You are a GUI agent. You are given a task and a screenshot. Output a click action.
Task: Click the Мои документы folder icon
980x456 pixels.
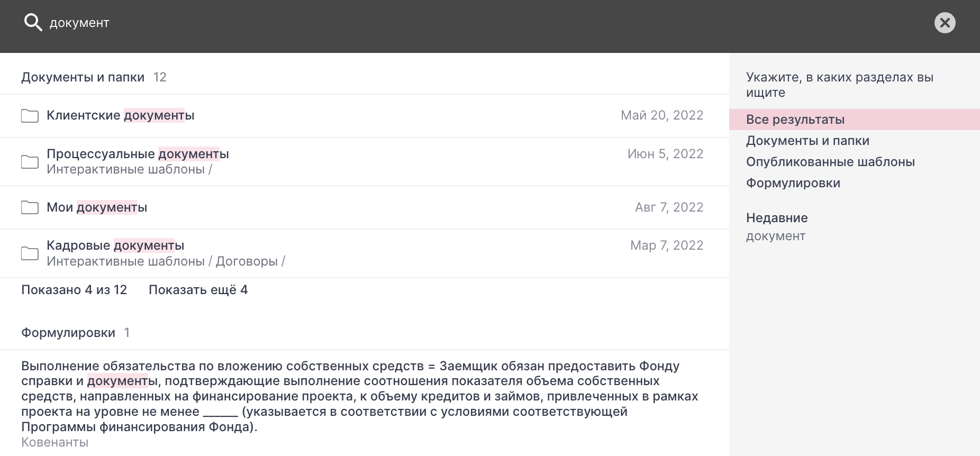[30, 207]
